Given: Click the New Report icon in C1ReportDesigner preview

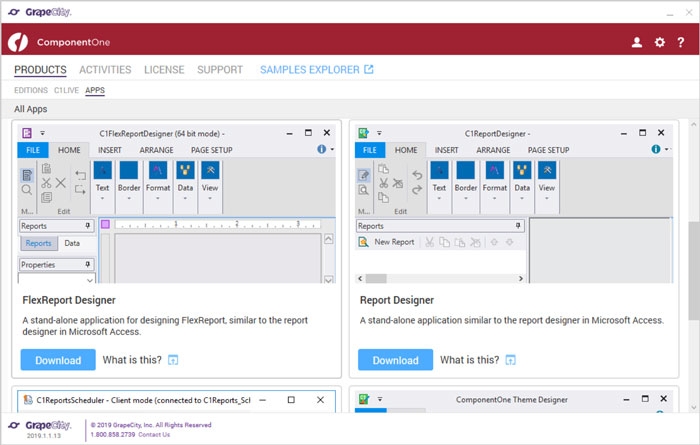Looking at the screenshot, I should pos(363,242).
